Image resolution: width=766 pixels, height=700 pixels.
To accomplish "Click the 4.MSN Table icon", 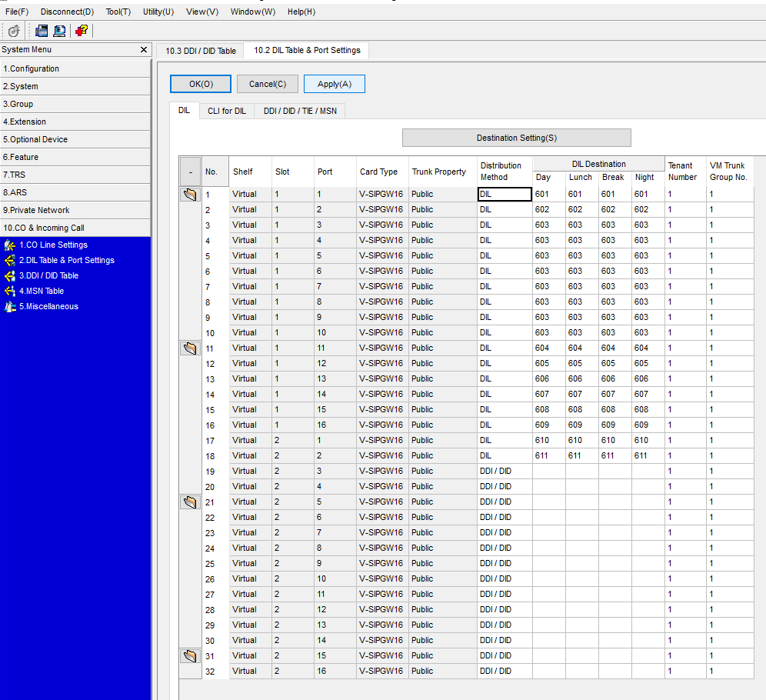I will (x=10, y=291).
